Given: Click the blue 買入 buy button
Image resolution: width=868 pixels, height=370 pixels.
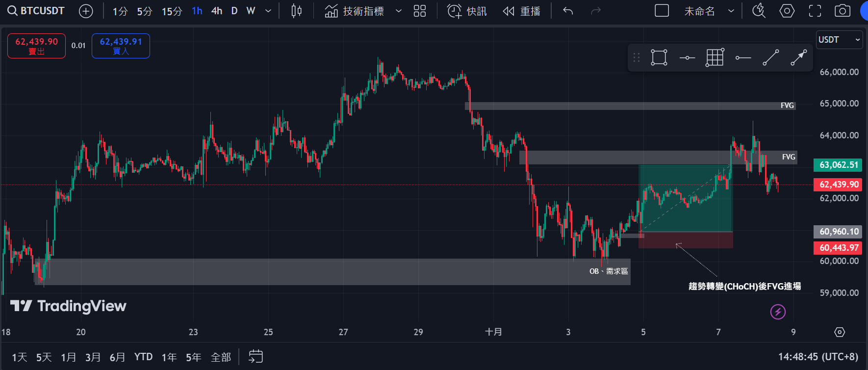Looking at the screenshot, I should tap(121, 46).
